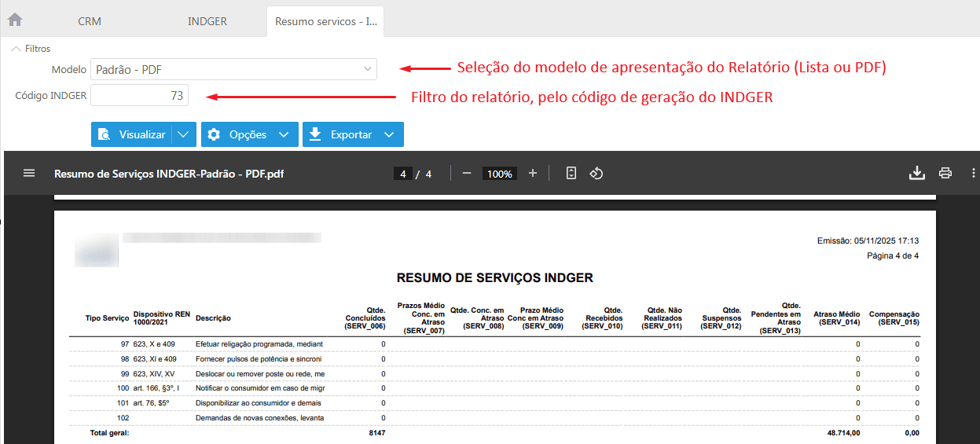Expand the Opções dropdown arrow
The width and height of the screenshot is (980, 444).
pos(284,134)
